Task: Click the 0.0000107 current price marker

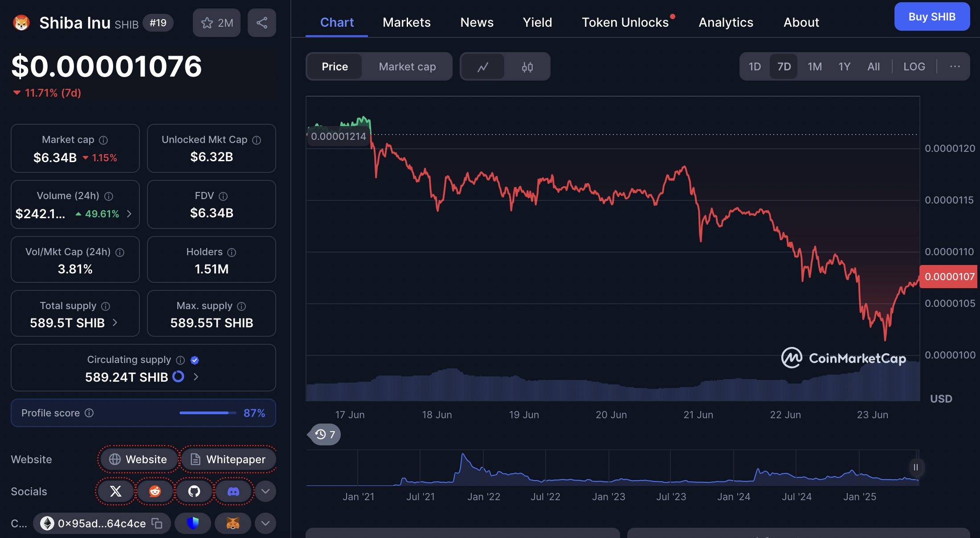Action: [x=949, y=277]
